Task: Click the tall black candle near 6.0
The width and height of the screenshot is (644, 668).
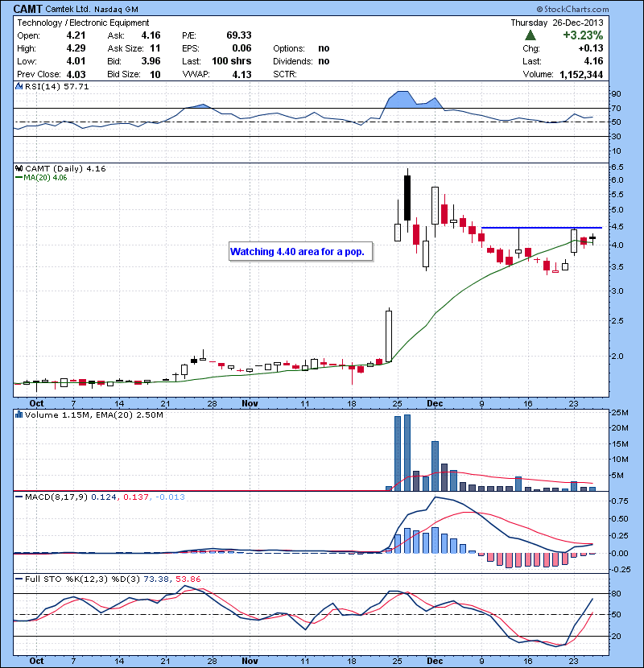Action: point(407,198)
